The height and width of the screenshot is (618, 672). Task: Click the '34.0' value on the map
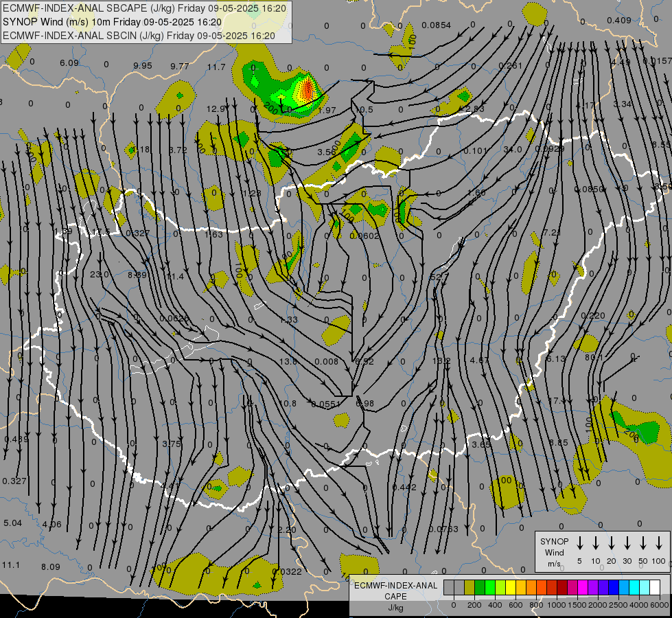pos(513,149)
